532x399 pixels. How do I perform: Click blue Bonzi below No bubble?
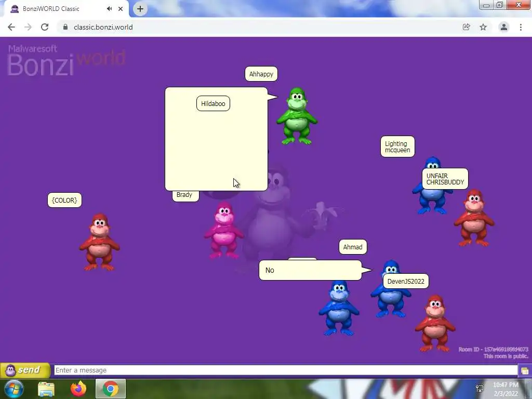click(339, 308)
